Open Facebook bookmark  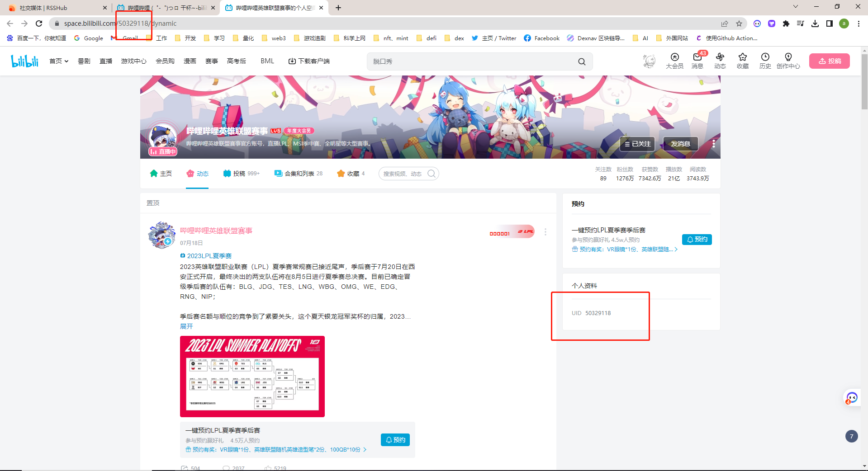[x=542, y=38]
